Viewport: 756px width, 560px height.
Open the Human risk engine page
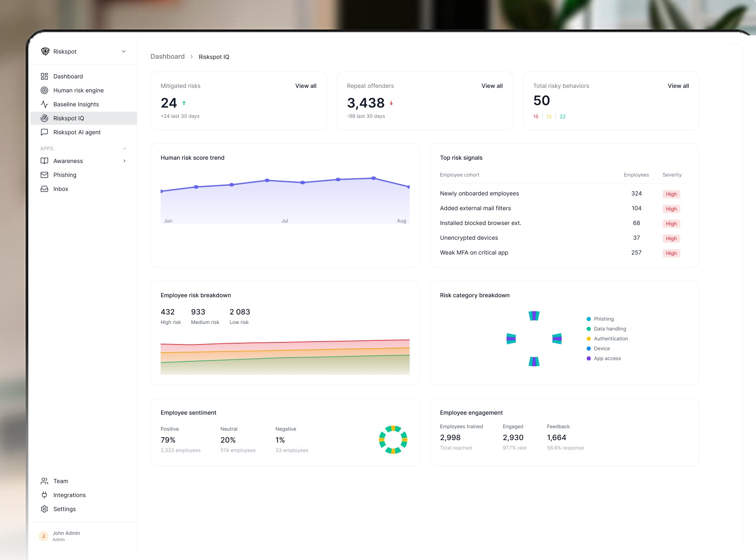(x=78, y=90)
